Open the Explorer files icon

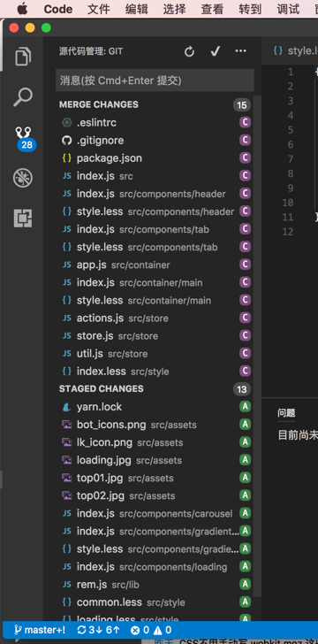23,57
